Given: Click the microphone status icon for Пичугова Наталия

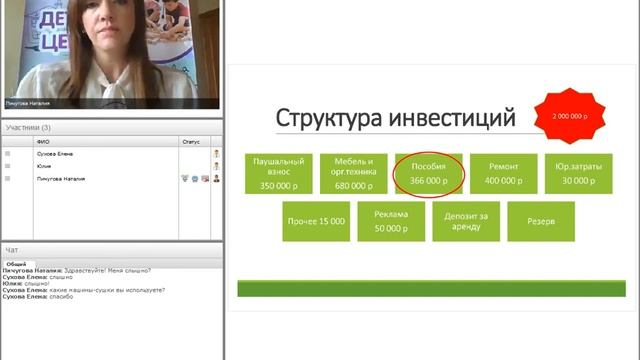Looking at the screenshot, I should (184, 178).
